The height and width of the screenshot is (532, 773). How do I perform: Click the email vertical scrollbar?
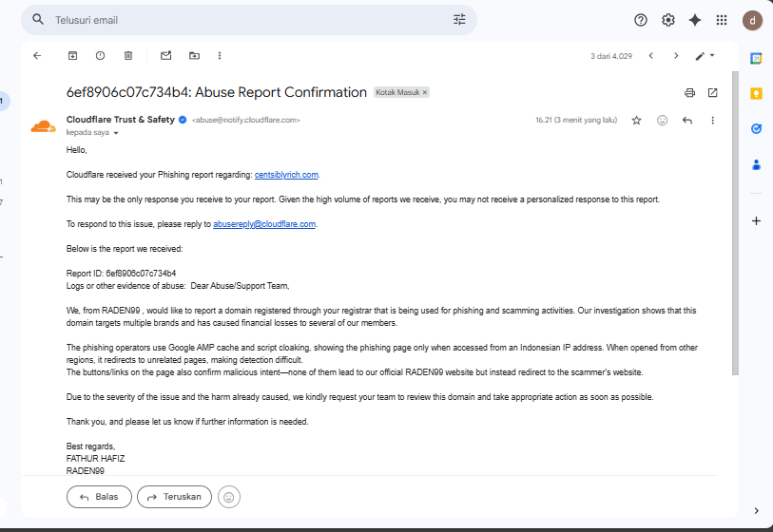click(x=735, y=223)
